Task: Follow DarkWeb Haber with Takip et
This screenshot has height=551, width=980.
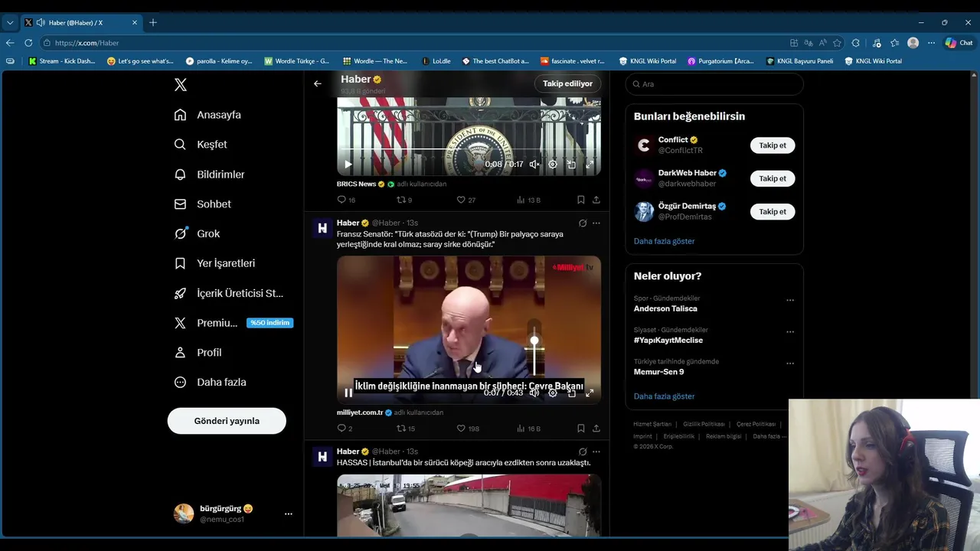Action: (x=773, y=178)
